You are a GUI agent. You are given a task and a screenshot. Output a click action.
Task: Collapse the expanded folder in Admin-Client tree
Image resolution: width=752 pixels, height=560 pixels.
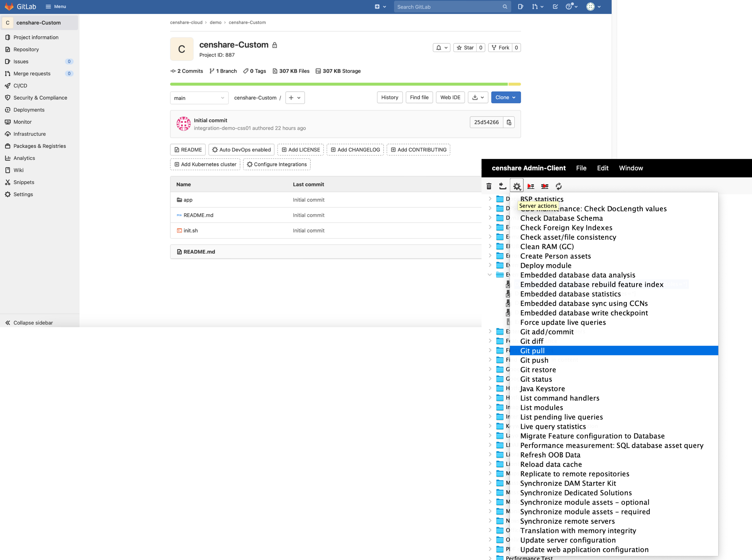coord(490,275)
